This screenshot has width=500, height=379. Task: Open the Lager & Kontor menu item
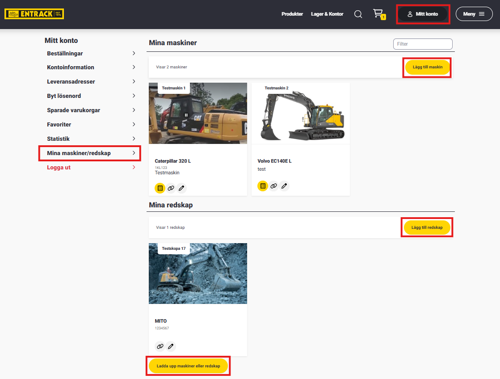coord(327,14)
